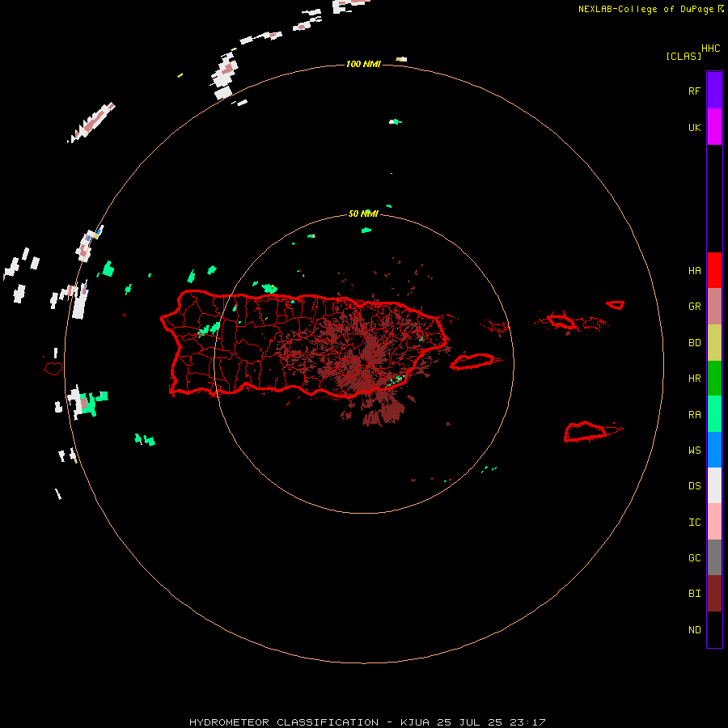Click the '50 NMI' range ring label

(x=363, y=214)
